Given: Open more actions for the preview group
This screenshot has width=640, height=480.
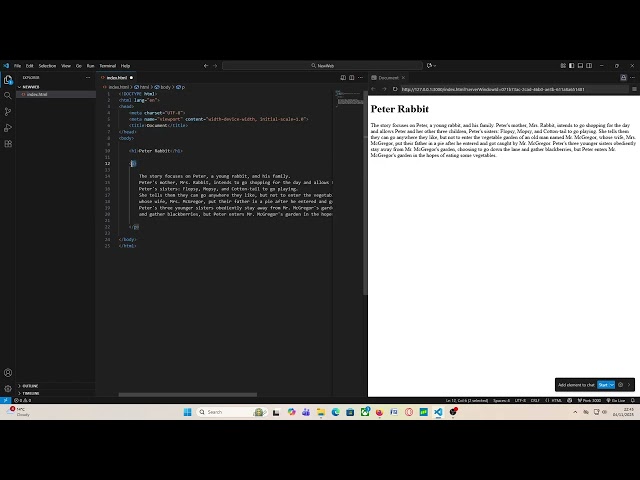Looking at the screenshot, I should pyautogui.click(x=633, y=78).
